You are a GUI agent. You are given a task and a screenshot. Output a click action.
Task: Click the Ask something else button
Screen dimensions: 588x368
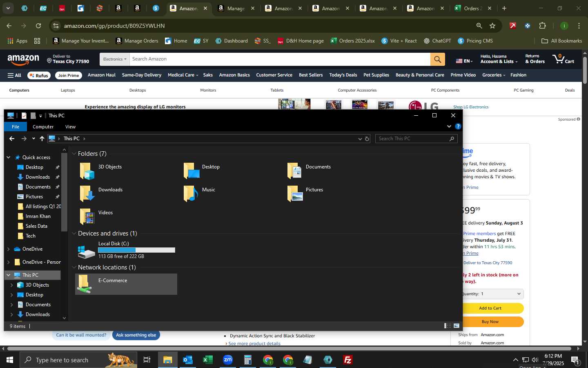coord(136,335)
